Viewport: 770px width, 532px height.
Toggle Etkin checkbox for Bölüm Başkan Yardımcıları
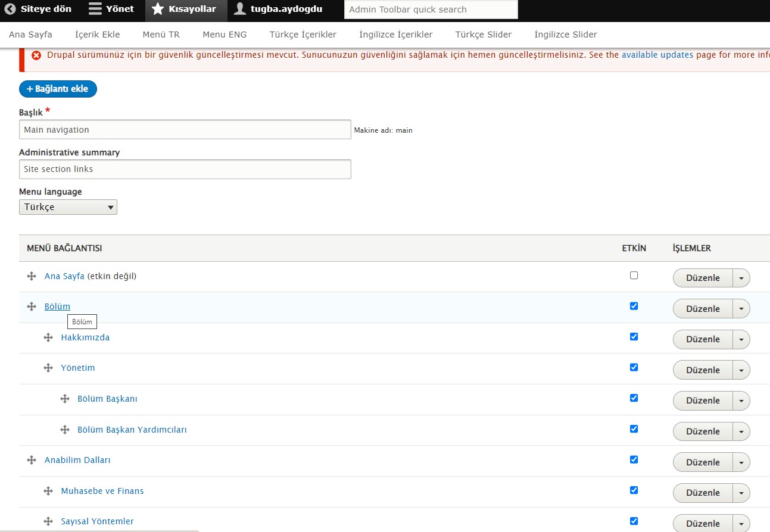[x=634, y=428]
